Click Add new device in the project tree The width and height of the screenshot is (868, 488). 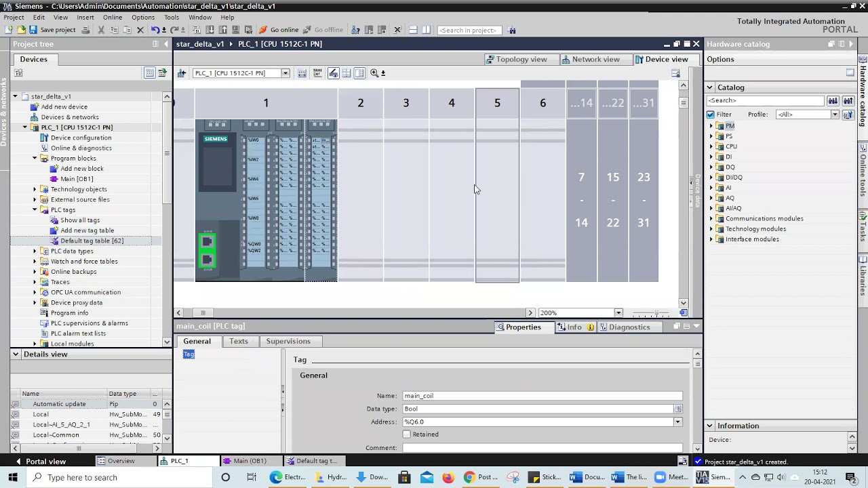(64, 107)
